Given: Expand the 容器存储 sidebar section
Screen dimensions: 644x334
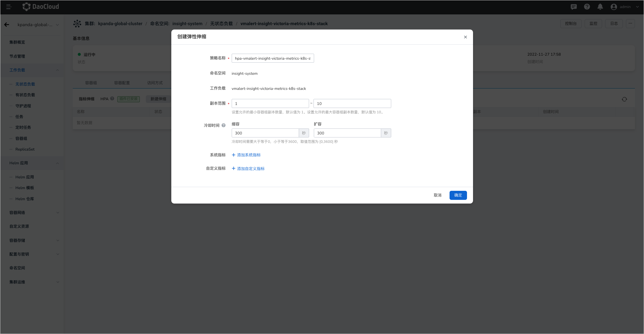Looking at the screenshot, I should coord(58,240).
